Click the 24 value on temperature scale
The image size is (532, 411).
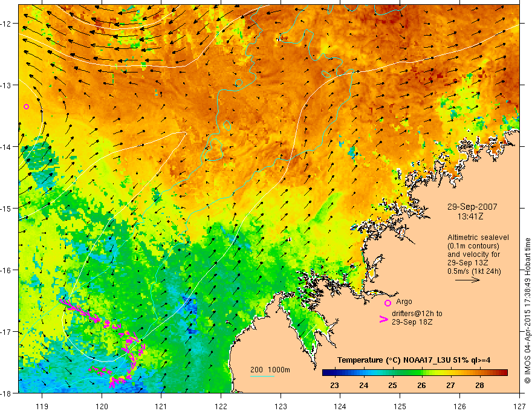point(364,386)
